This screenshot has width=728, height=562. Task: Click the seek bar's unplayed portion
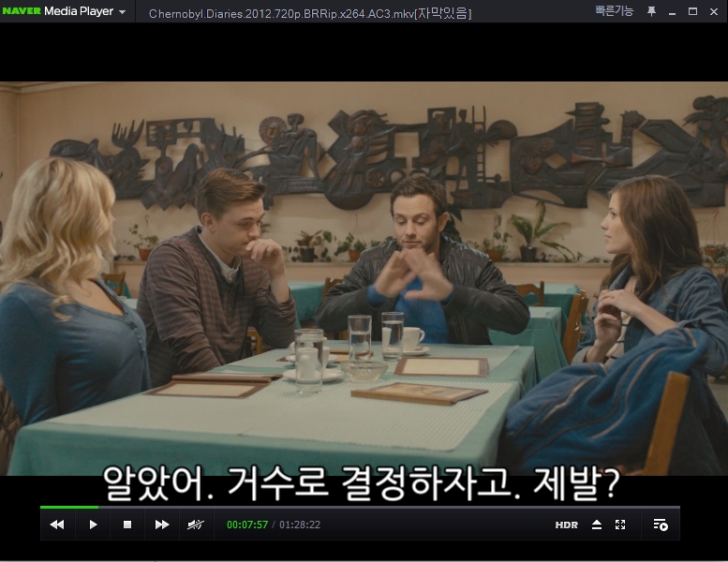pyautogui.click(x=375, y=507)
